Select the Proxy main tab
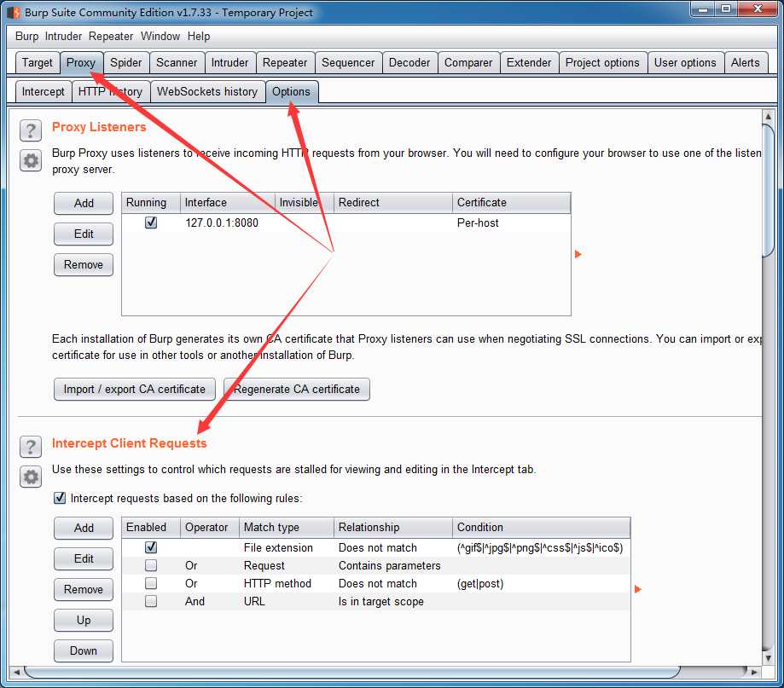This screenshot has width=784, height=688. coord(81,62)
